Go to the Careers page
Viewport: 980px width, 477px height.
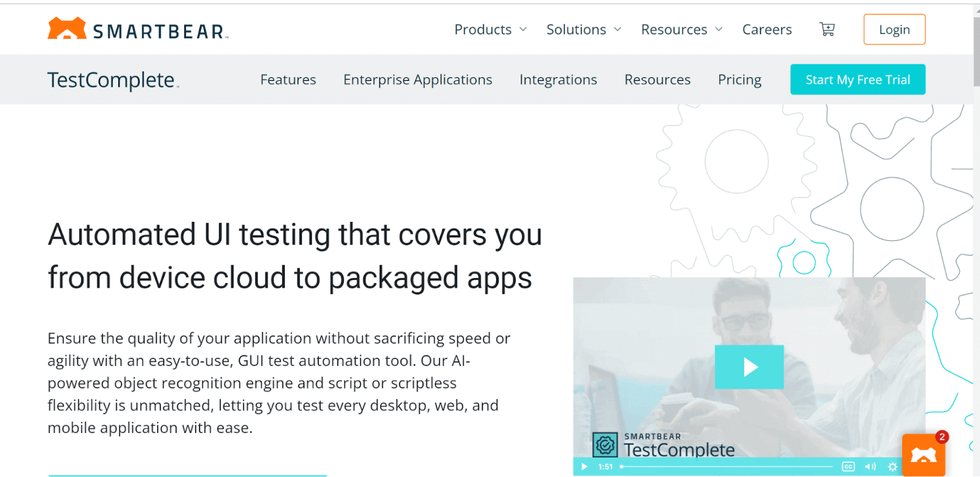(x=767, y=29)
